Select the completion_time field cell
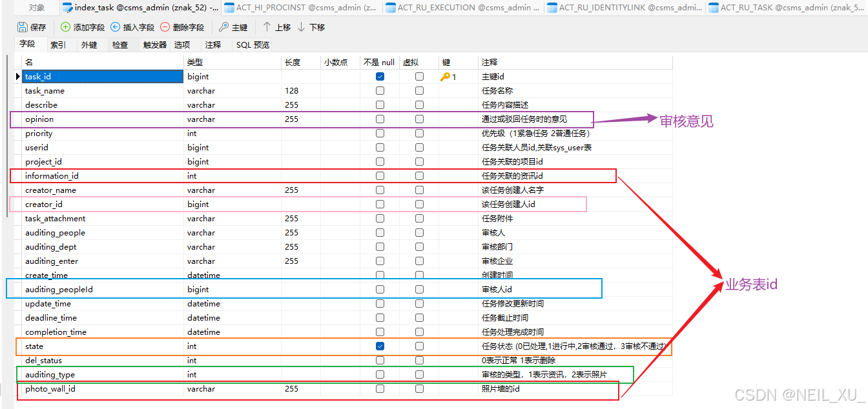This screenshot has height=409, width=868. point(103,332)
